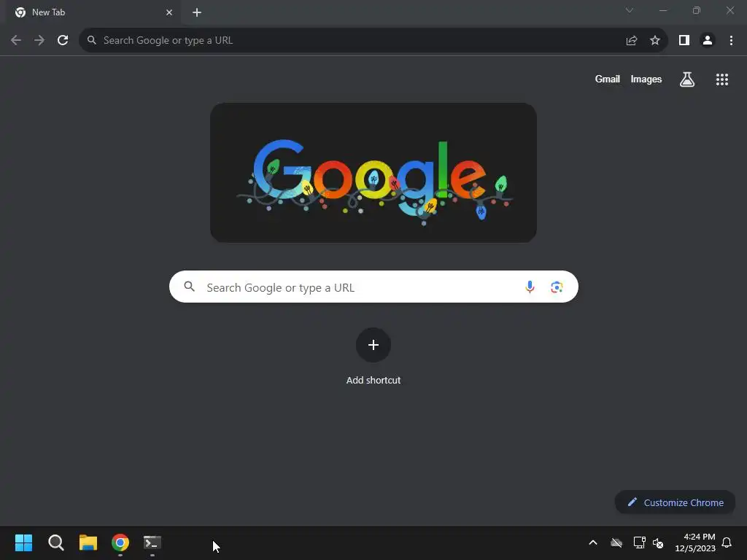747x560 pixels.
Task: Open notifications bell in the taskbar
Action: click(727, 542)
